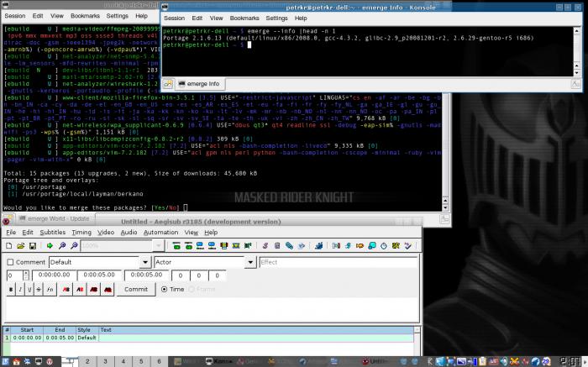Click the secondary color button

pyautogui.click(x=80, y=290)
